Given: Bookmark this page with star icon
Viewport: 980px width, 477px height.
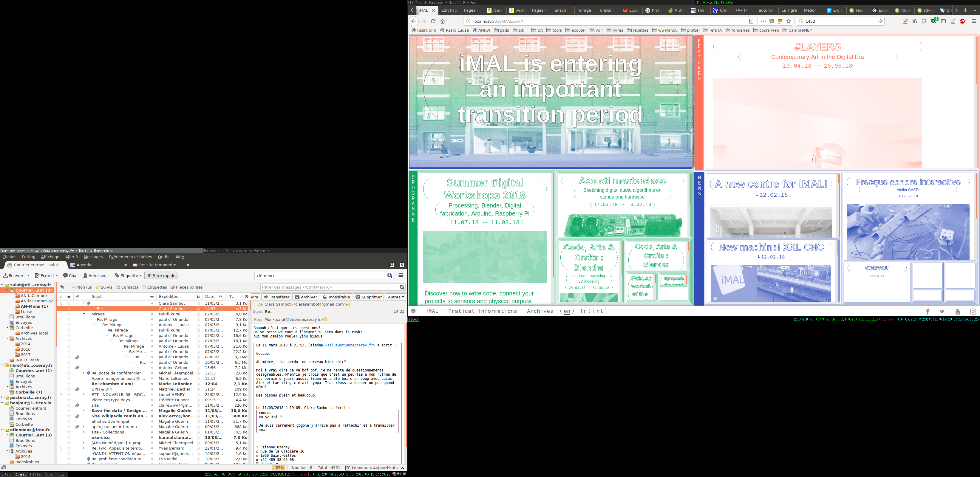Looking at the screenshot, I should [789, 21].
